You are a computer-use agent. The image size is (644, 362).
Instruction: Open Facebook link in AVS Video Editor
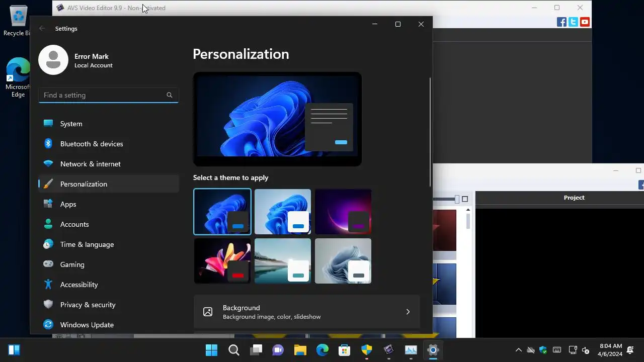[x=562, y=22]
